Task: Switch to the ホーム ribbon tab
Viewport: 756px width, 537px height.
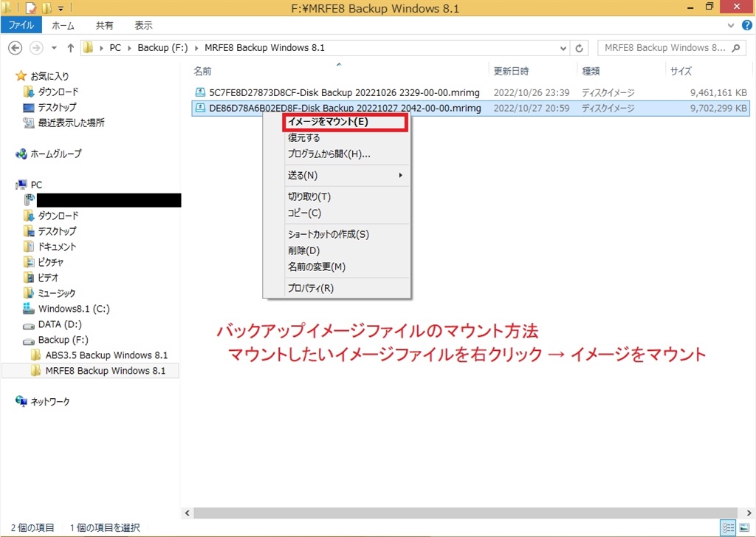Action: (x=63, y=26)
